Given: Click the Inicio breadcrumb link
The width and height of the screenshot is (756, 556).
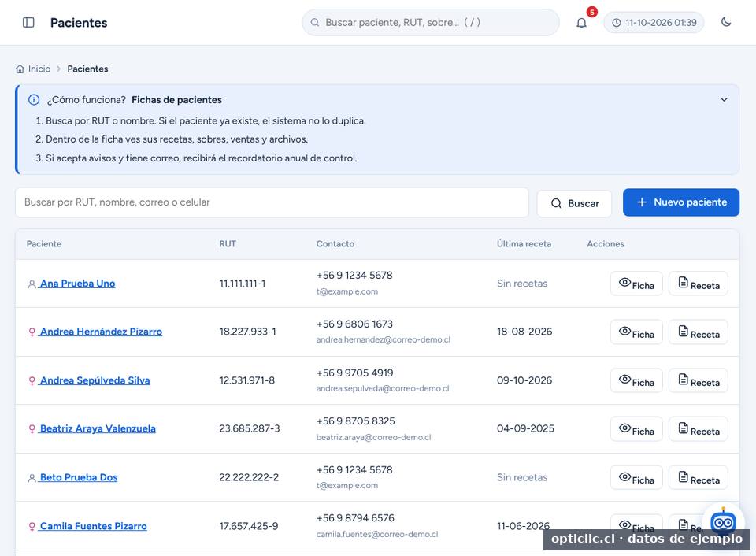Looking at the screenshot, I should [x=39, y=69].
